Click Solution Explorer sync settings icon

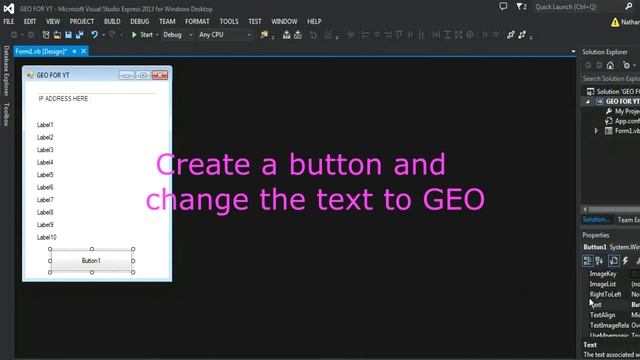click(x=627, y=65)
